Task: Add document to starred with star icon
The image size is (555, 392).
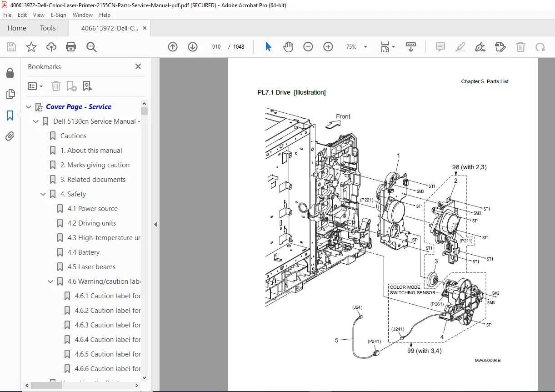Action: click(x=31, y=47)
